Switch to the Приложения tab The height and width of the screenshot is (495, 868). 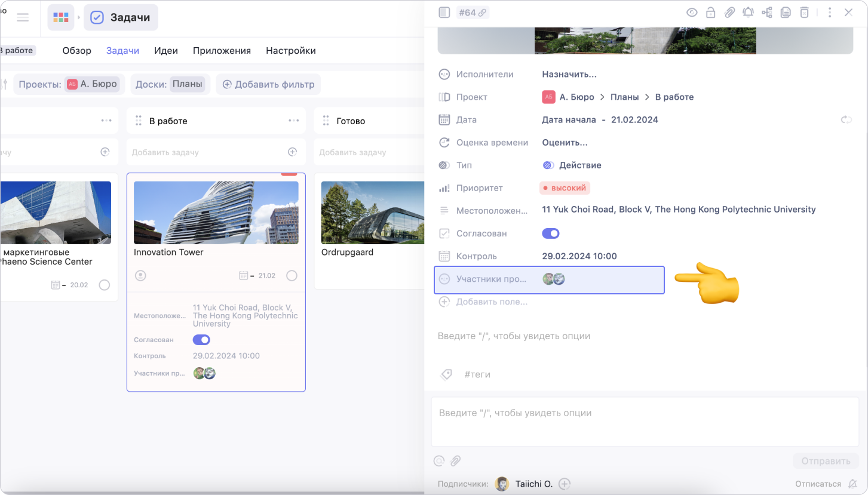(x=222, y=51)
